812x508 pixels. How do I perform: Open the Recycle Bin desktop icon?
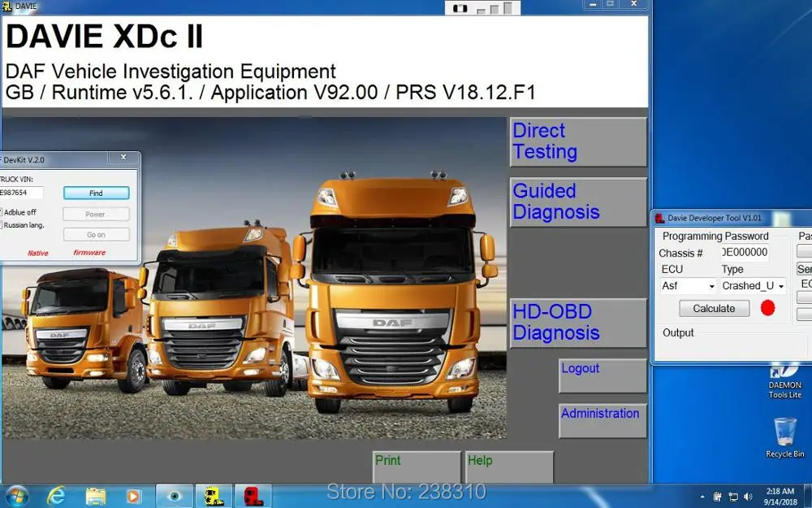click(785, 438)
